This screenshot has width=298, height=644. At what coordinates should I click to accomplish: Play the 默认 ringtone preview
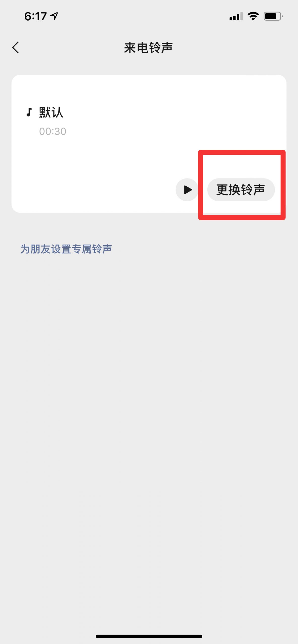(x=187, y=190)
